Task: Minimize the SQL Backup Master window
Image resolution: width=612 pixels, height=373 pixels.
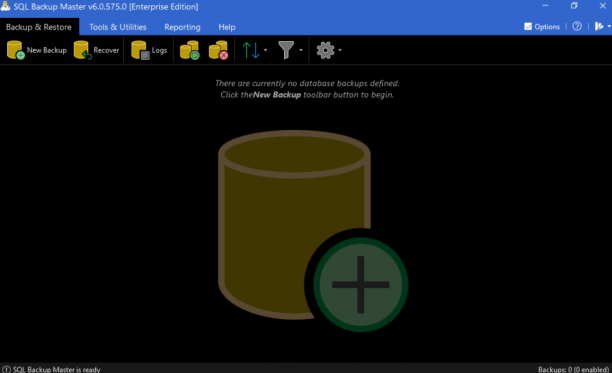Action: tap(545, 6)
